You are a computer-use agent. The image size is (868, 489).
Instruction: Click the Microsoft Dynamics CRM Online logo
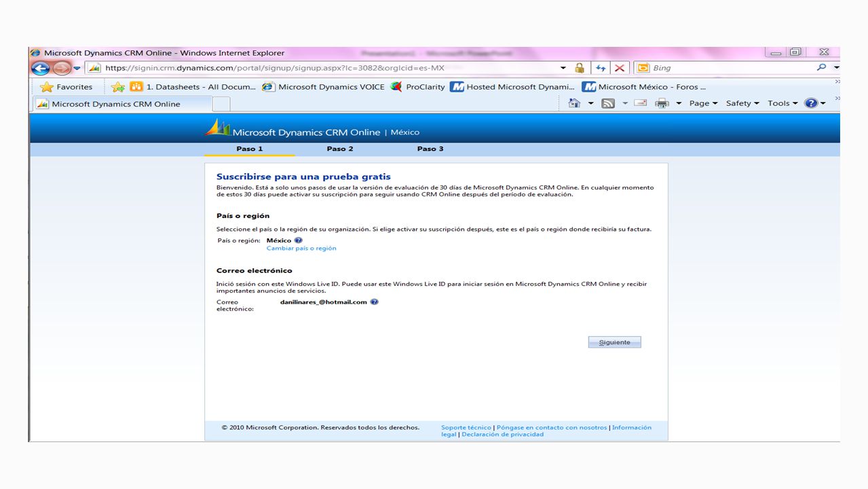pyautogui.click(x=293, y=129)
